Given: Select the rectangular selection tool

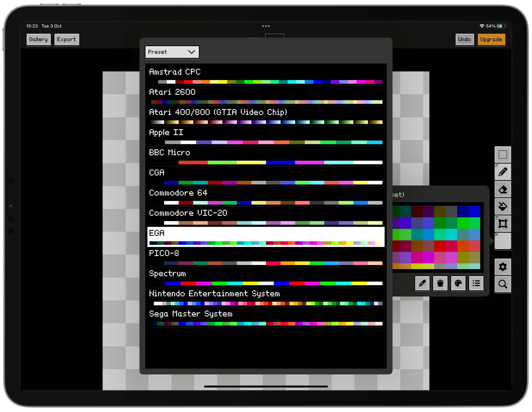Looking at the screenshot, I should click(x=503, y=155).
